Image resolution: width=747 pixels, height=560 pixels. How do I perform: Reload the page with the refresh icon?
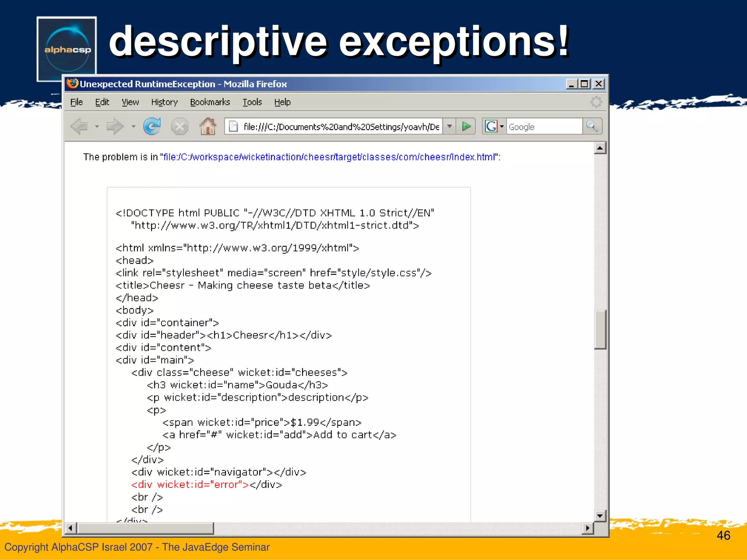click(152, 127)
